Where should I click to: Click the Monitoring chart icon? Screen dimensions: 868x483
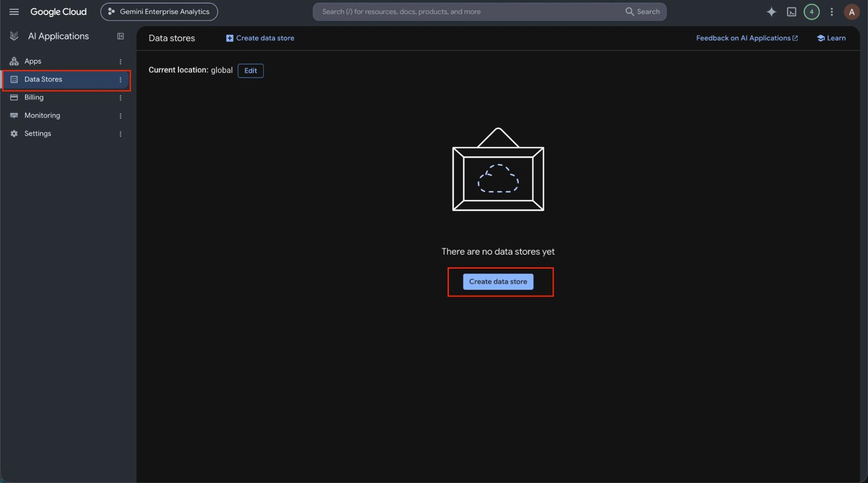click(14, 116)
